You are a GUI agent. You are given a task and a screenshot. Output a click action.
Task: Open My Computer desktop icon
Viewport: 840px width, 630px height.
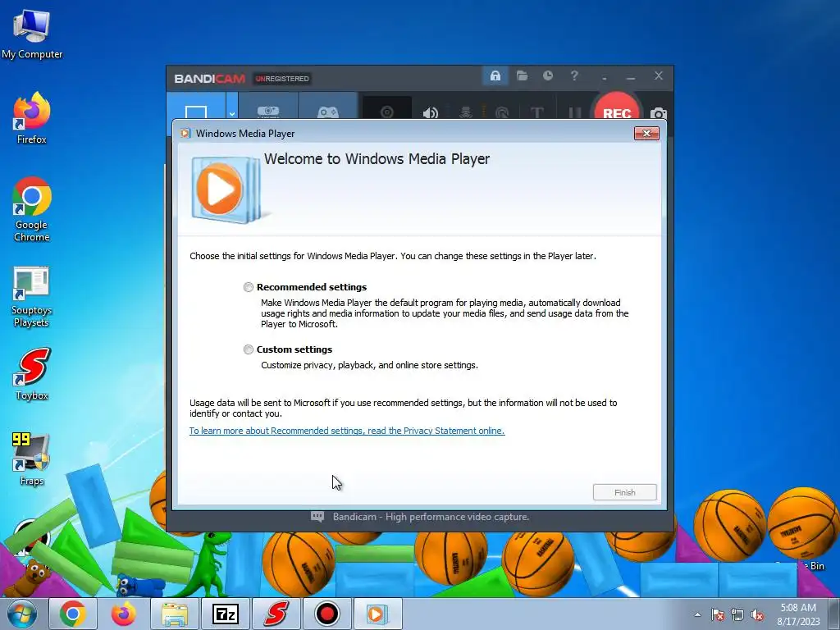tap(32, 34)
